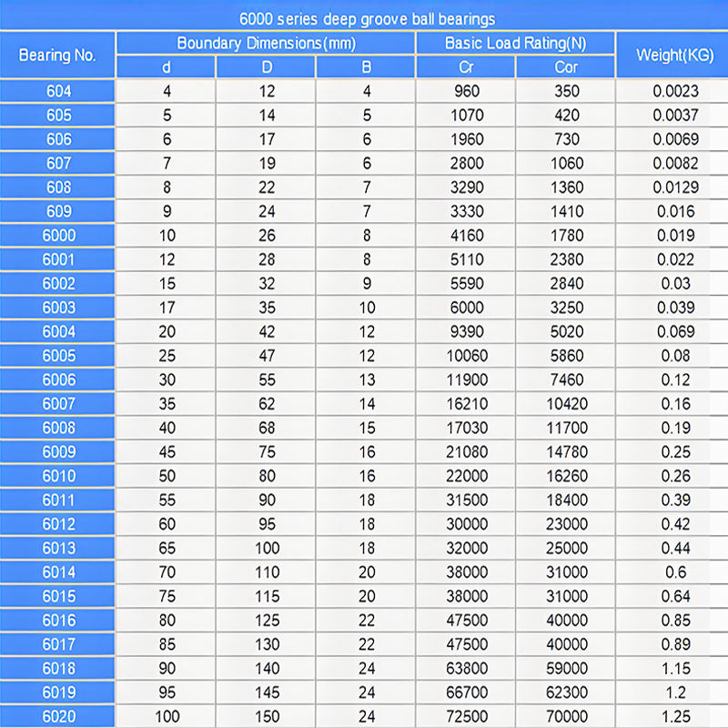Click the lowercase 'd' sub-header
728x728 pixels.
pos(167,67)
